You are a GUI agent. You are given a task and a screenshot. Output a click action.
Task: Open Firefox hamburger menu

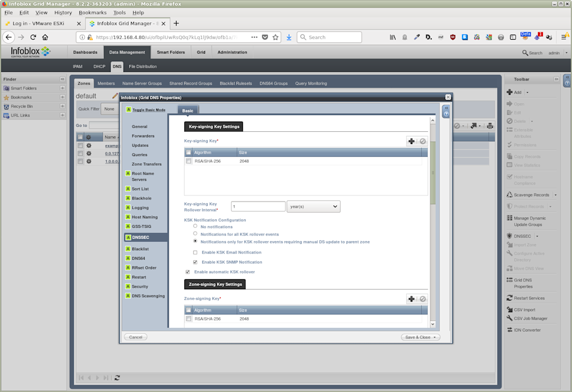(564, 37)
